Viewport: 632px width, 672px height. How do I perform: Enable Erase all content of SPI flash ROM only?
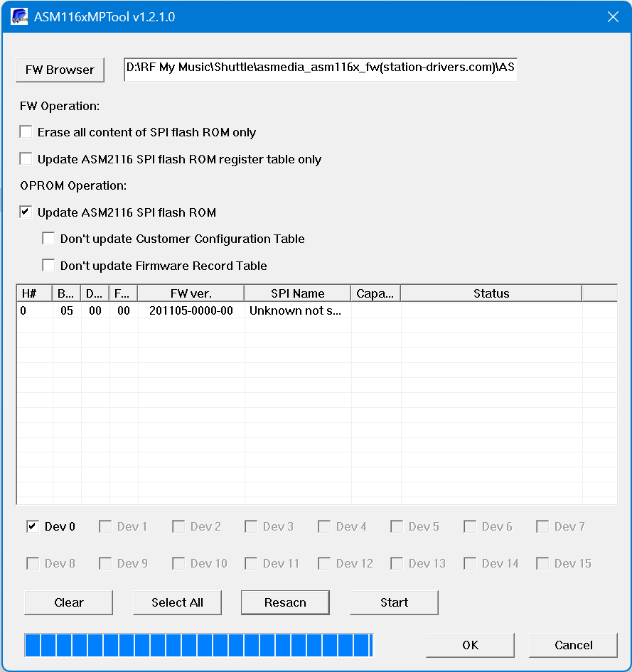coord(26,132)
